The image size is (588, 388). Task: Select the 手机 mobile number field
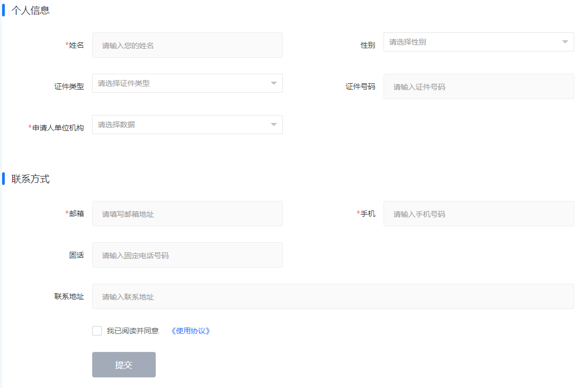pyautogui.click(x=478, y=214)
